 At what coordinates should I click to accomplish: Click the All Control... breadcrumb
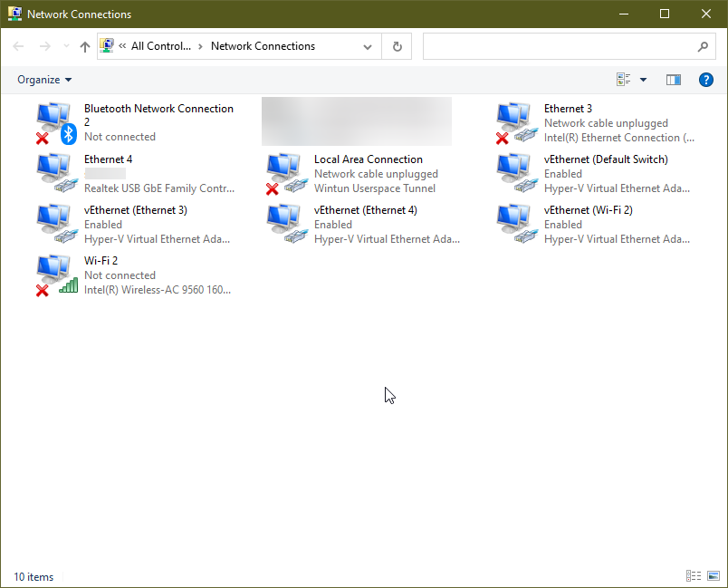pyautogui.click(x=160, y=46)
